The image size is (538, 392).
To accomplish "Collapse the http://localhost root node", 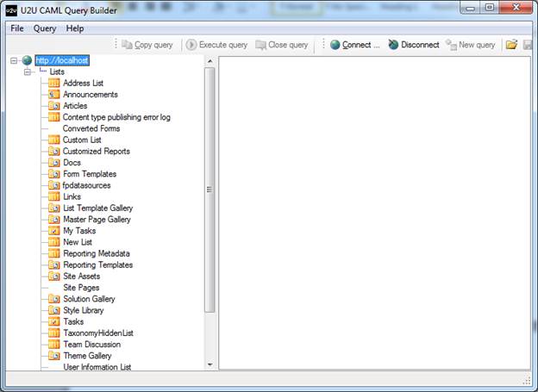I will coord(14,61).
